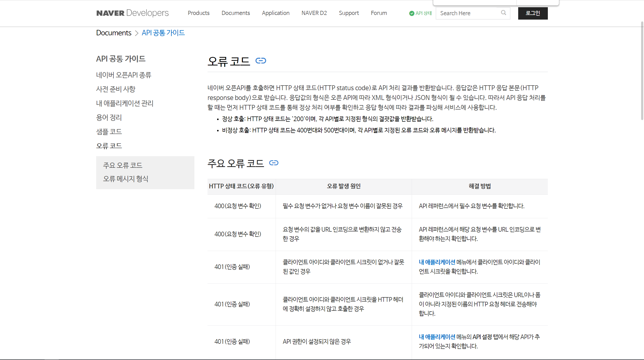Select 샘플 코드 in the sidebar
The width and height of the screenshot is (644, 360).
[x=109, y=132]
